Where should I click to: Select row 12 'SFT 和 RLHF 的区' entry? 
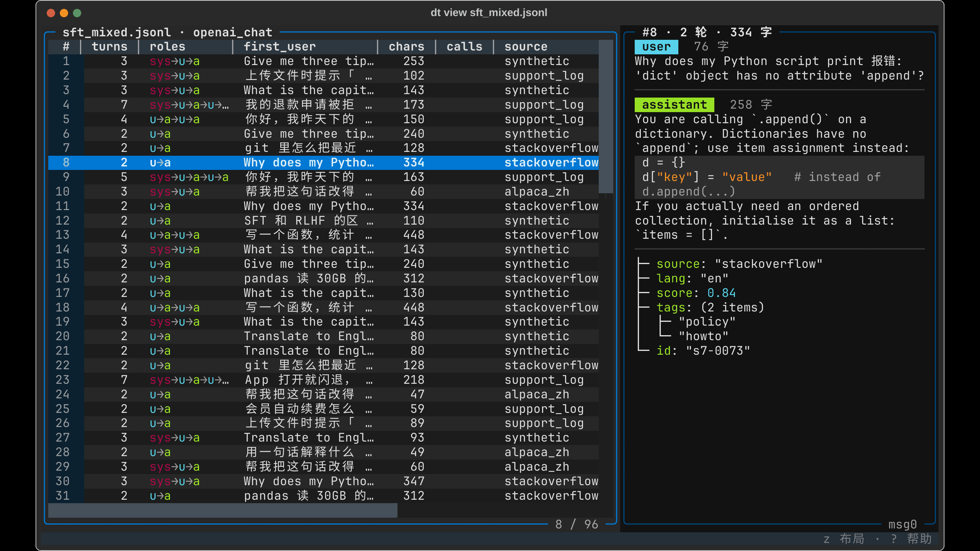(x=323, y=221)
